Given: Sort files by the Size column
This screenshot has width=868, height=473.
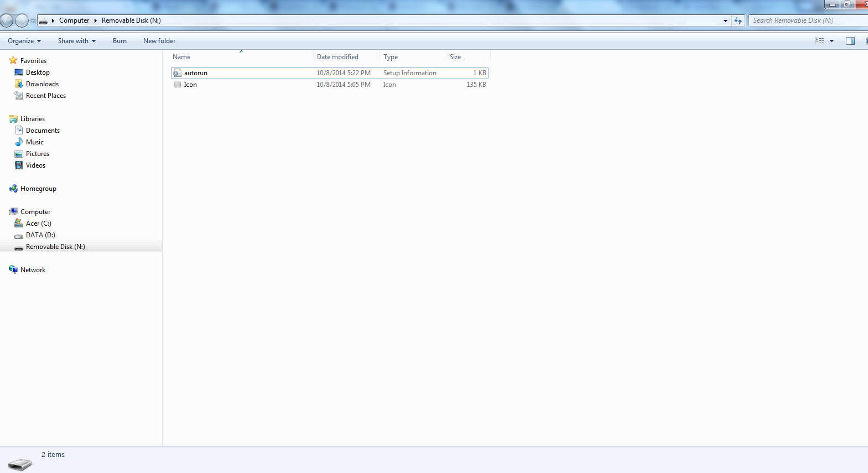Looking at the screenshot, I should pyautogui.click(x=468, y=57).
